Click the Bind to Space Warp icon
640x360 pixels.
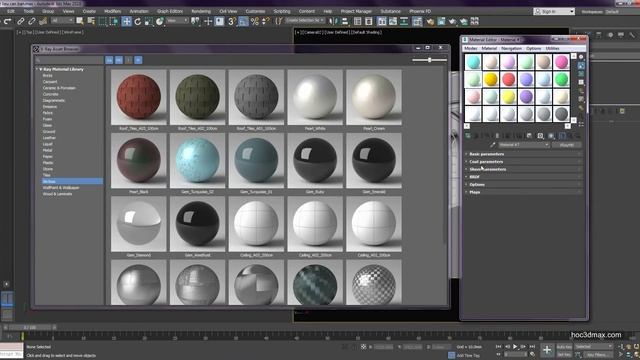pos(42,21)
